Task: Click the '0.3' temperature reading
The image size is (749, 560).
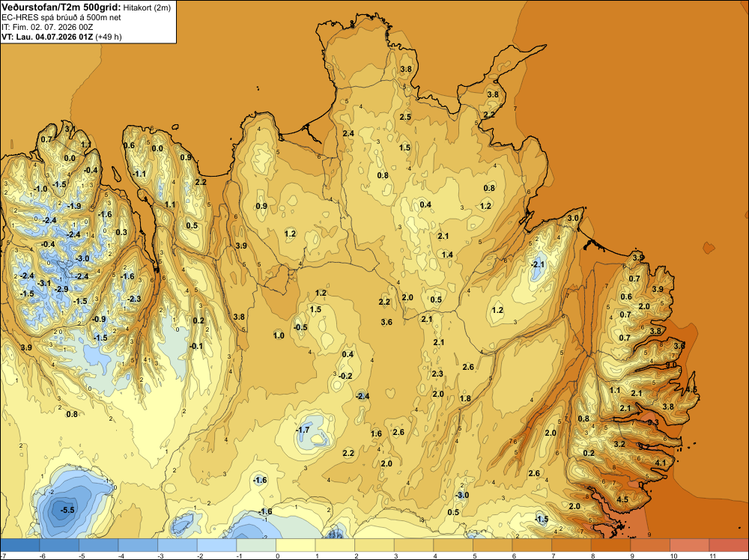Action: [121, 232]
